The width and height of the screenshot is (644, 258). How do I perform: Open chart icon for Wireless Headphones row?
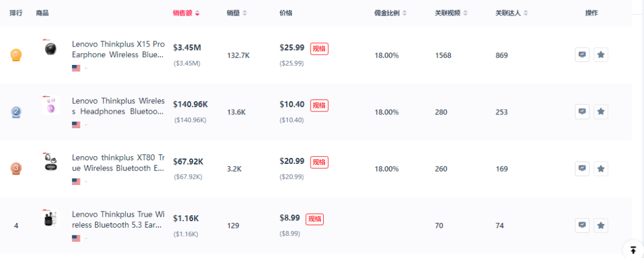[582, 111]
